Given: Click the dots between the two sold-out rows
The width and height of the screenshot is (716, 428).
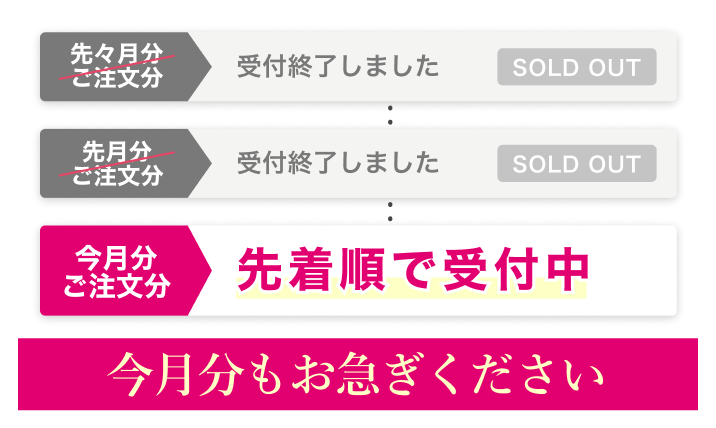Looking at the screenshot, I should (x=389, y=115).
